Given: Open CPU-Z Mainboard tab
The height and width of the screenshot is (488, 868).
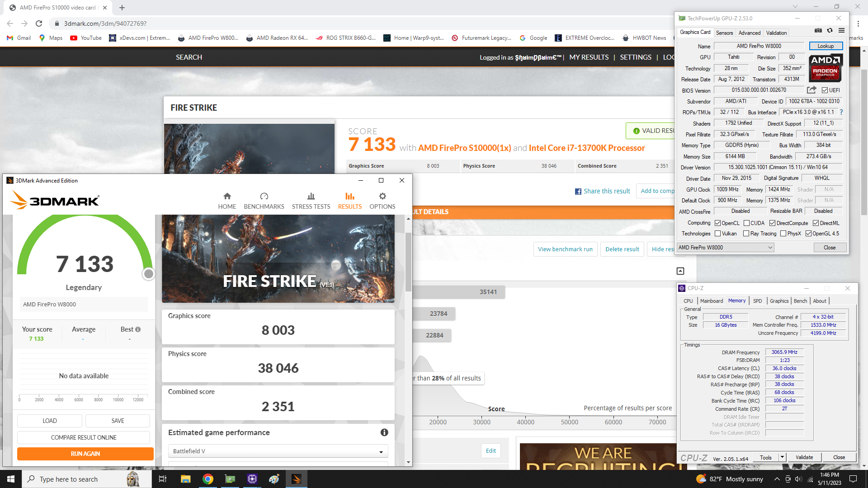Looking at the screenshot, I should click(x=712, y=301).
